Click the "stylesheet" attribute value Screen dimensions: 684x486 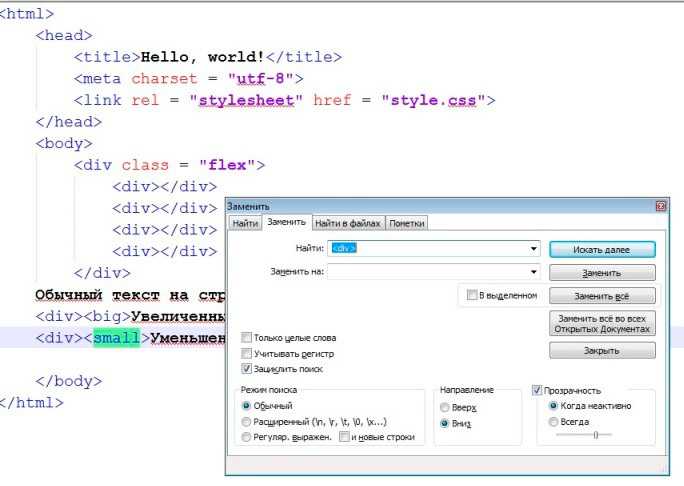[246, 100]
